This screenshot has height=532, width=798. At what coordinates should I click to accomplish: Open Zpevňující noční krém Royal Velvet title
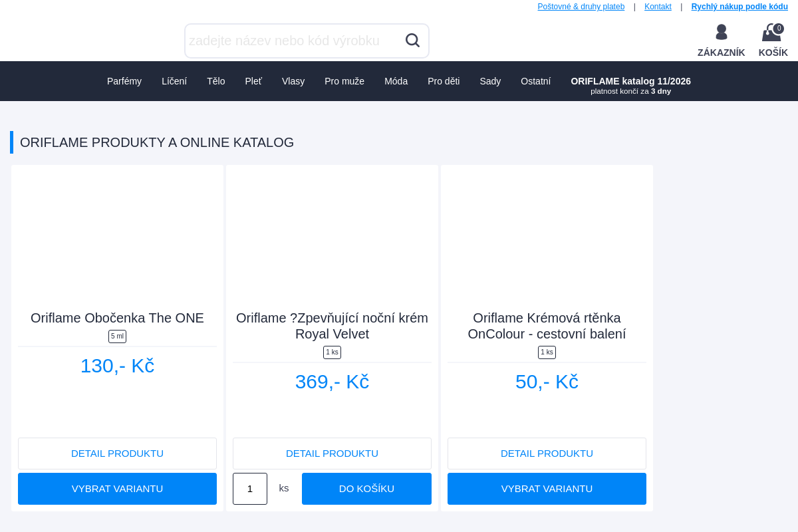pos(332,326)
